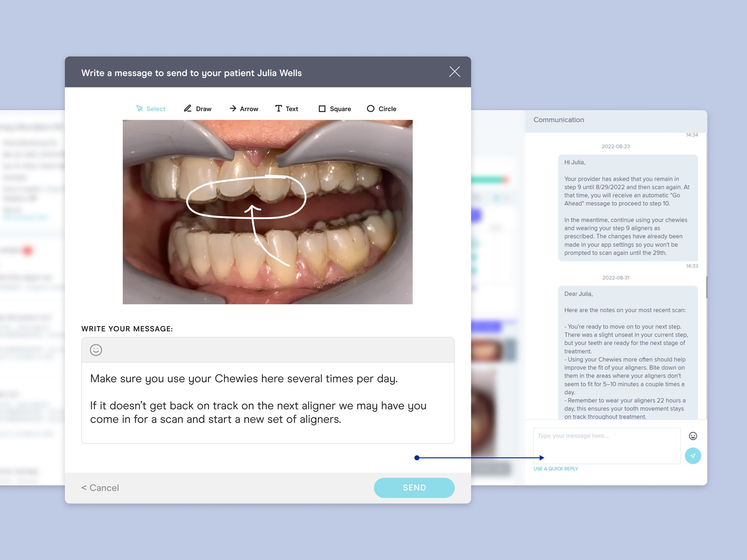Activate the Select cursor tool

[x=151, y=109]
